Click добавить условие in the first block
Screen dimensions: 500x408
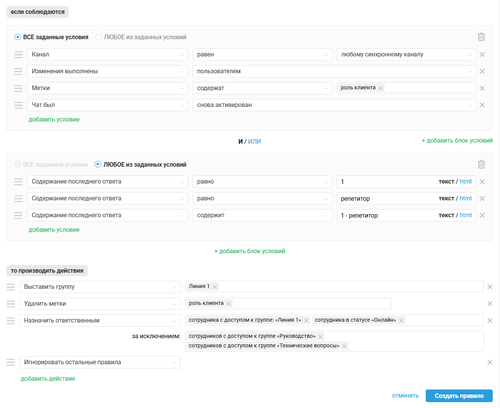coord(54,119)
